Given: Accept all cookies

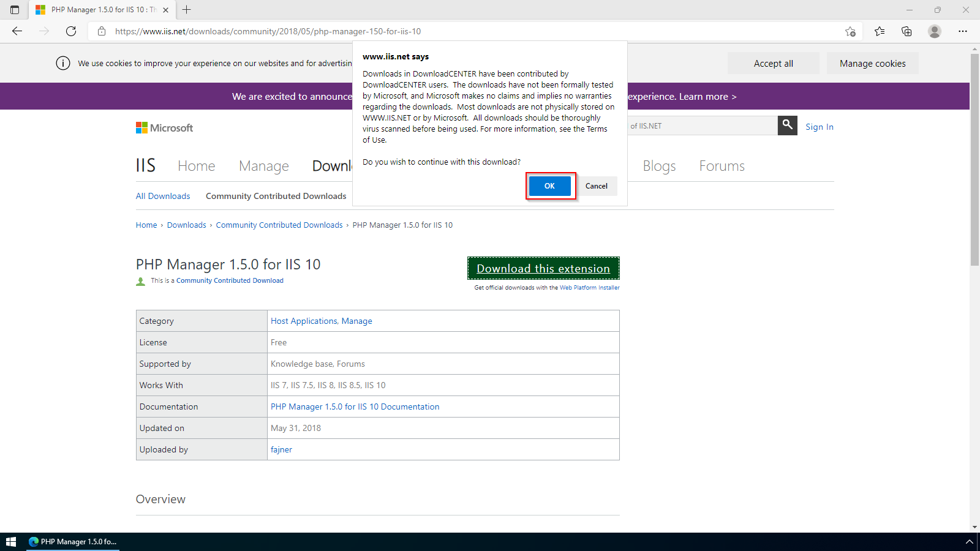Looking at the screenshot, I should 773,63.
